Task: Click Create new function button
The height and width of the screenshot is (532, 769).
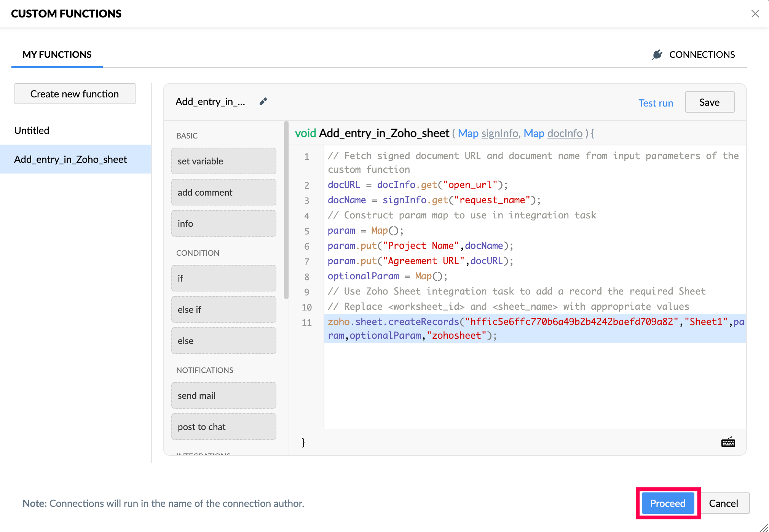Action: point(75,94)
